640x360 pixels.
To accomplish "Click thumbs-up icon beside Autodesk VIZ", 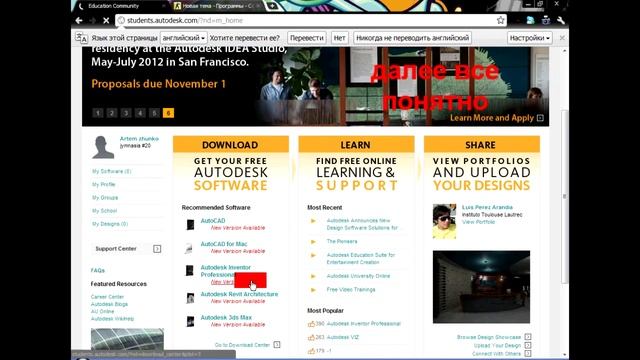I will click(x=311, y=338).
